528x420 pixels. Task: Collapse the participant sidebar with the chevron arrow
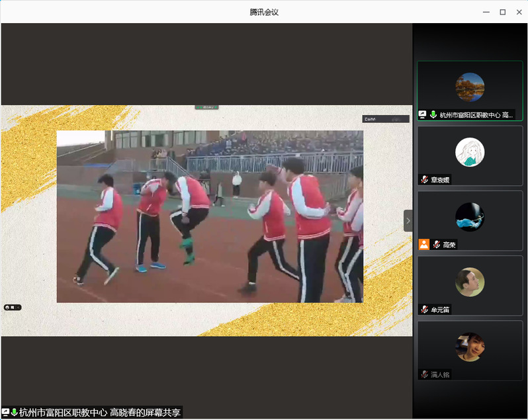click(408, 220)
